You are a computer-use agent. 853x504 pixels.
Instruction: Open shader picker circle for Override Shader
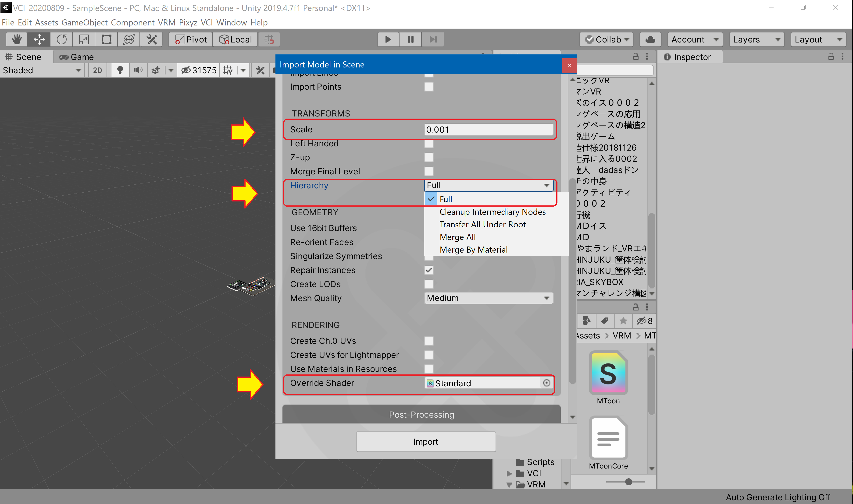[x=546, y=383]
